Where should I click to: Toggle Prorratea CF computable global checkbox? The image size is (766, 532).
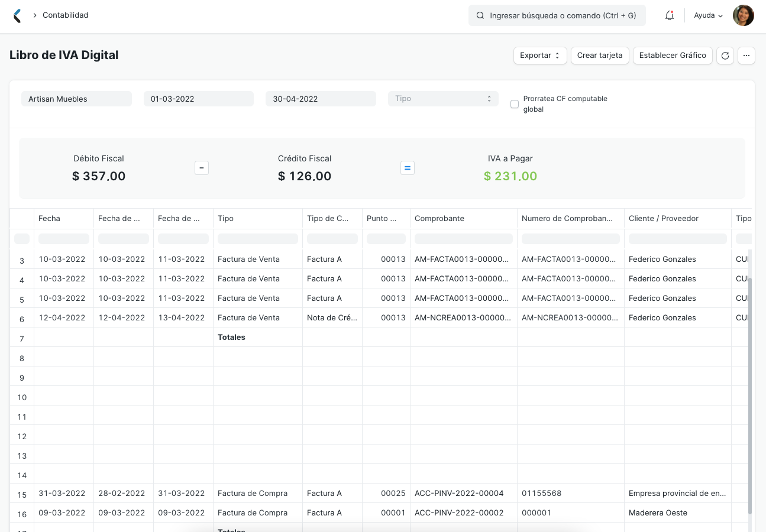click(515, 104)
